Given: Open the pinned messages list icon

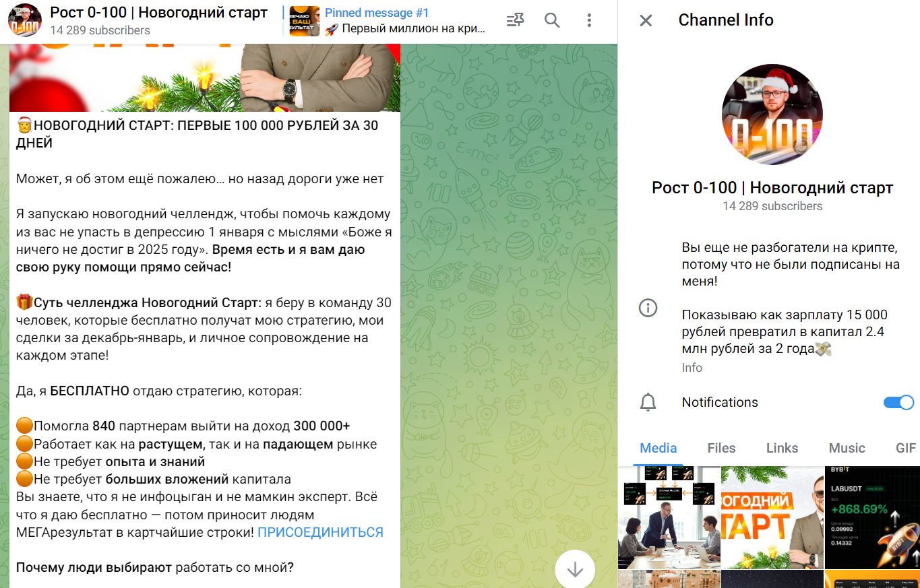Looking at the screenshot, I should click(x=515, y=20).
